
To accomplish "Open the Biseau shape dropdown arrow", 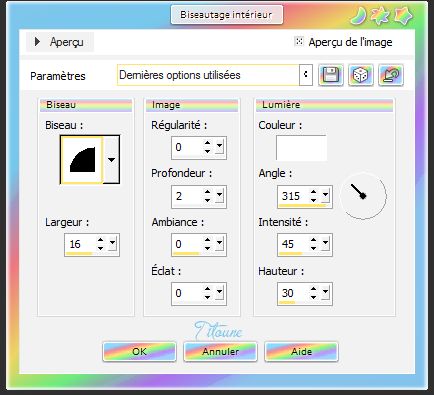I will tap(111, 160).
